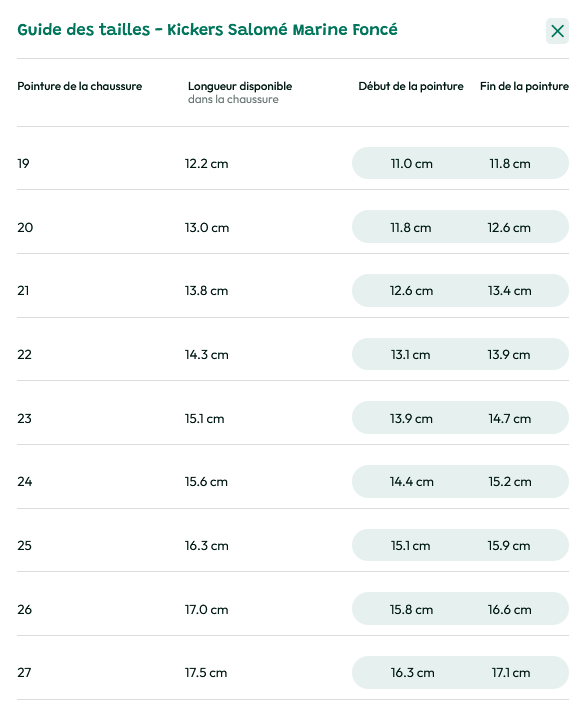This screenshot has width=582, height=703.
Task: Select shoe size 26 row
Action: coord(293,609)
